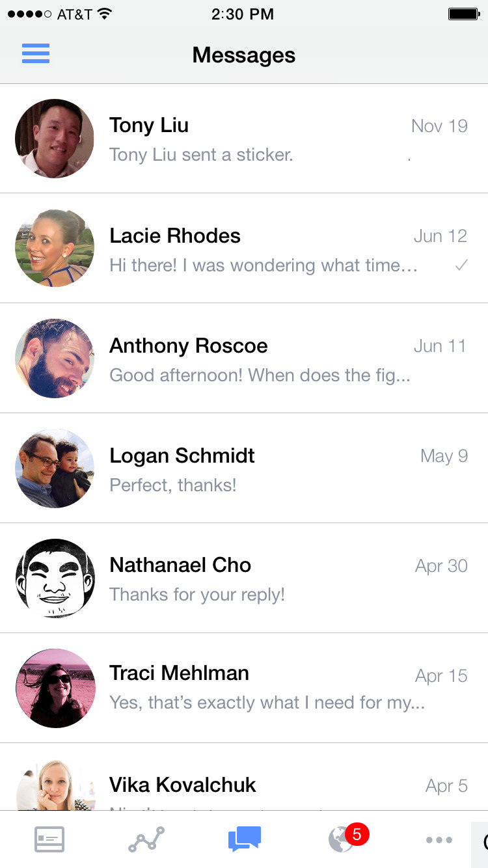Tap Traci Mehlman's pink avatar
Screen dimensions: 488x868
coord(55,688)
